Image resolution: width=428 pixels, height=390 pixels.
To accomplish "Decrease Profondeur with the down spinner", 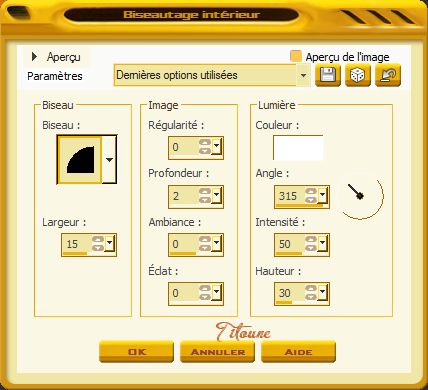I will point(205,200).
